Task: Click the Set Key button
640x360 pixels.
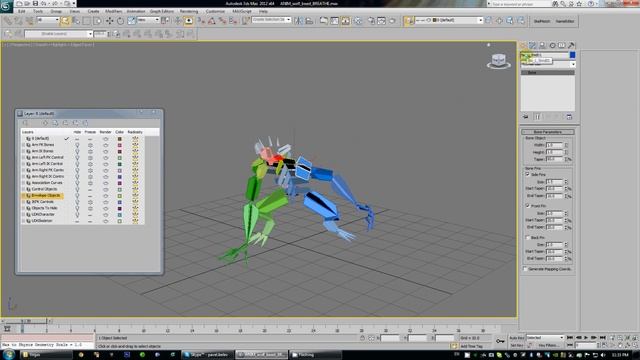Action: click(x=517, y=346)
